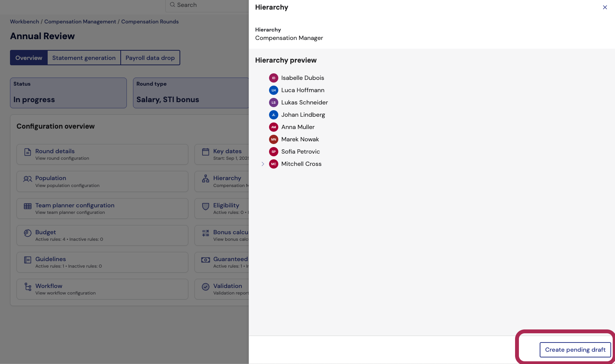Select the Overview tab
615x364 pixels.
tap(29, 58)
